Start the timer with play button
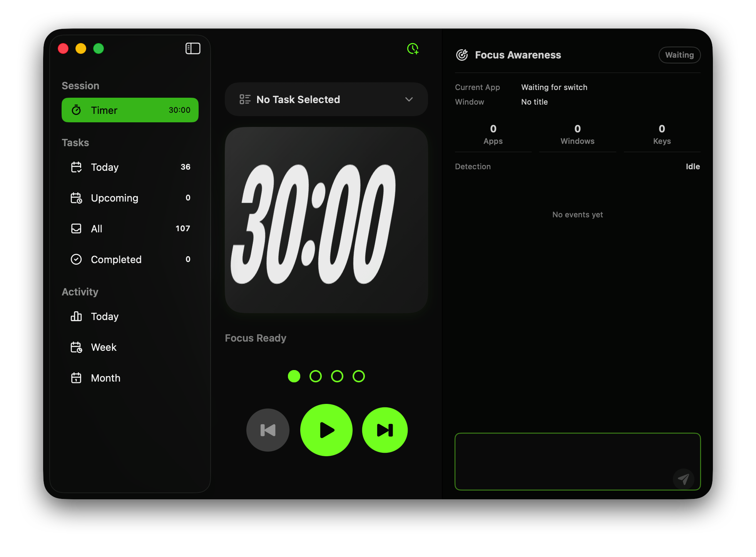The image size is (756, 557). click(326, 430)
